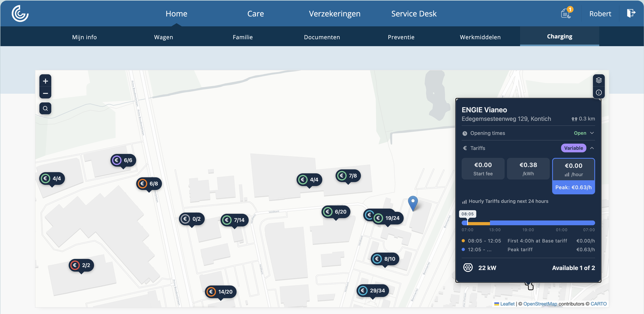The height and width of the screenshot is (314, 644).
Task: Expand the Opening times section showing Open
Action: point(592,133)
